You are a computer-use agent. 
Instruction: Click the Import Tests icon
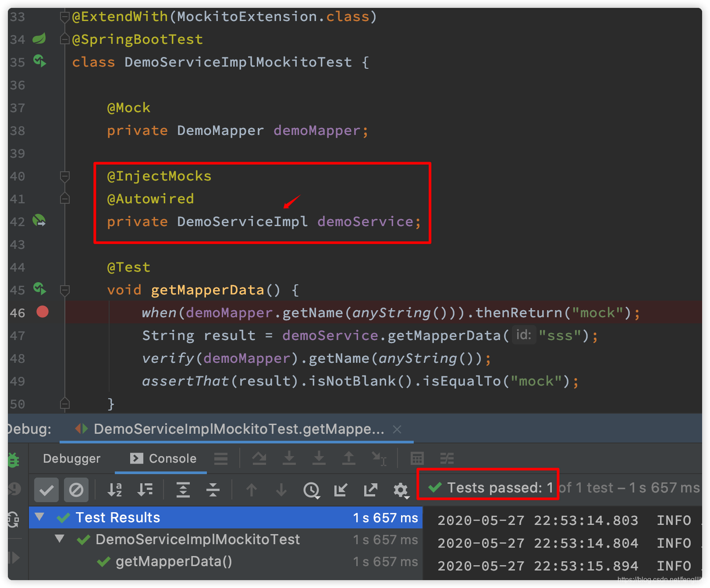(x=341, y=490)
